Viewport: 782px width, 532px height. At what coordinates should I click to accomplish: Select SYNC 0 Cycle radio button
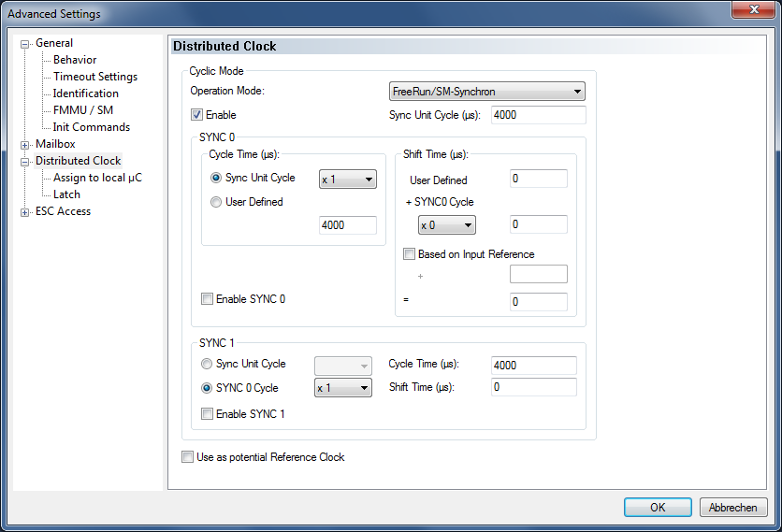tap(207, 388)
